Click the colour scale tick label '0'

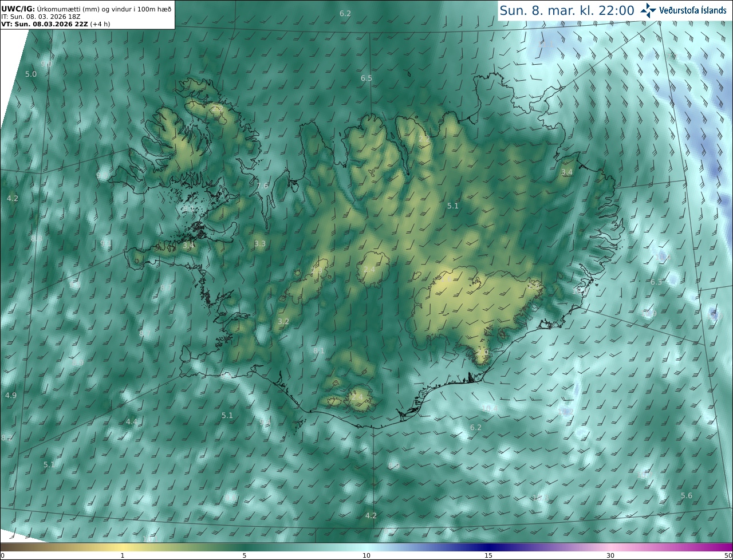2,556
